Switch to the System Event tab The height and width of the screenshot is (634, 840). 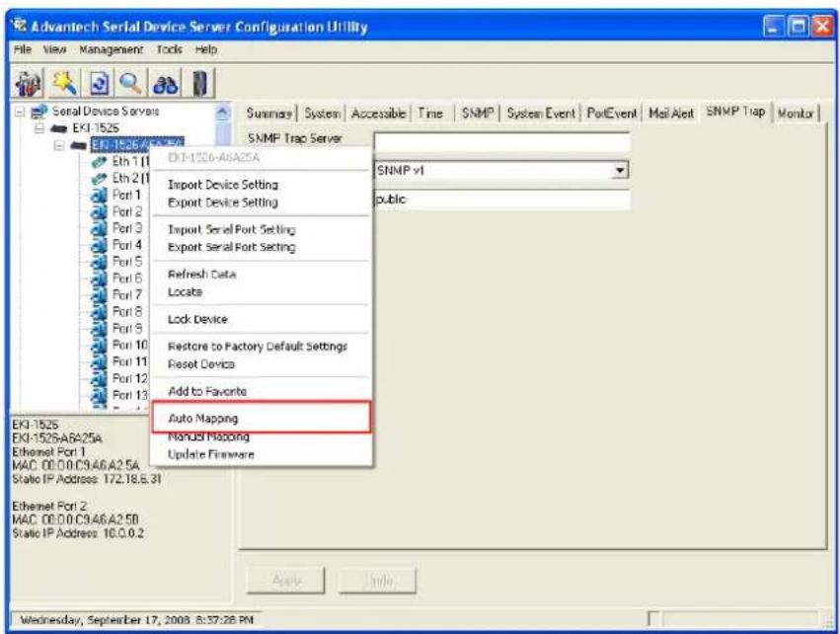coord(541,114)
